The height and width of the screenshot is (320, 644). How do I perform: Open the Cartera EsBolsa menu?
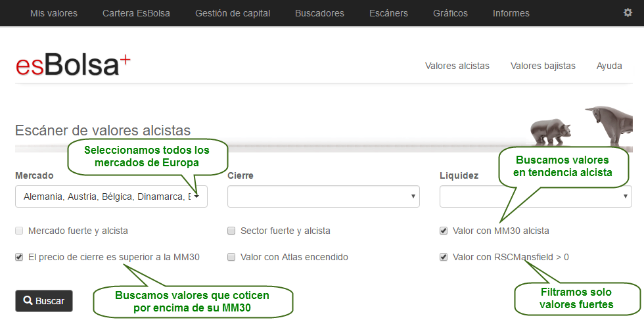[136, 13]
